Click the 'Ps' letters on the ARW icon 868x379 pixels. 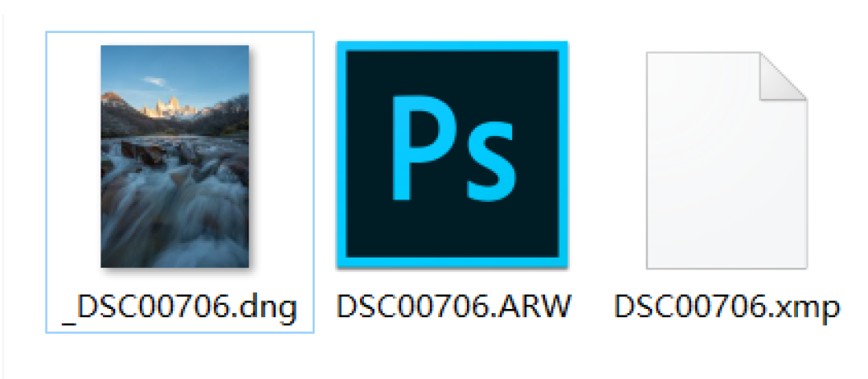point(453,150)
